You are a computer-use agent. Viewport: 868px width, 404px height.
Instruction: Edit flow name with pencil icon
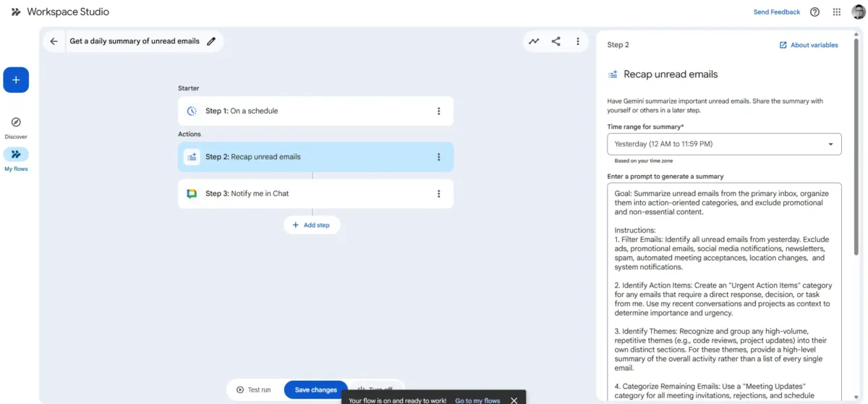[211, 41]
